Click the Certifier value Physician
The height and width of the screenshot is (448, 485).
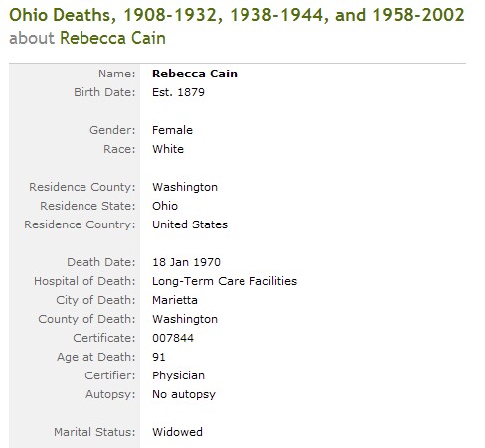(178, 375)
